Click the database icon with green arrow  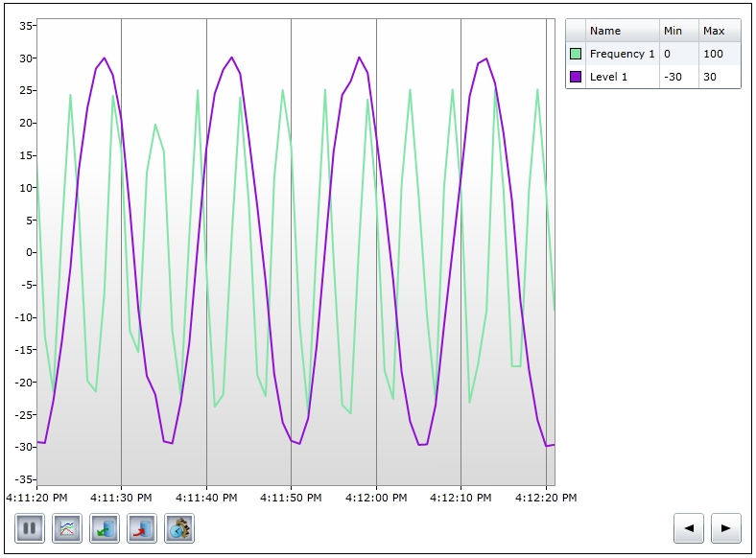(x=105, y=527)
